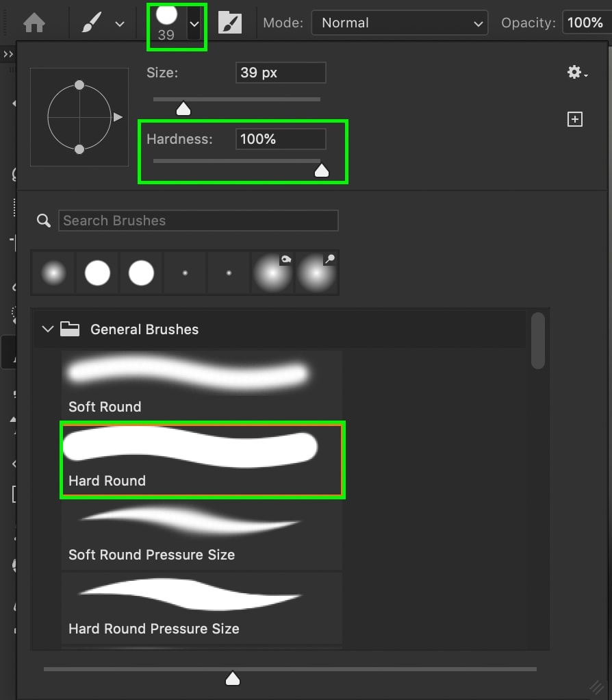Open the brush settings panel toggle icon

230,23
